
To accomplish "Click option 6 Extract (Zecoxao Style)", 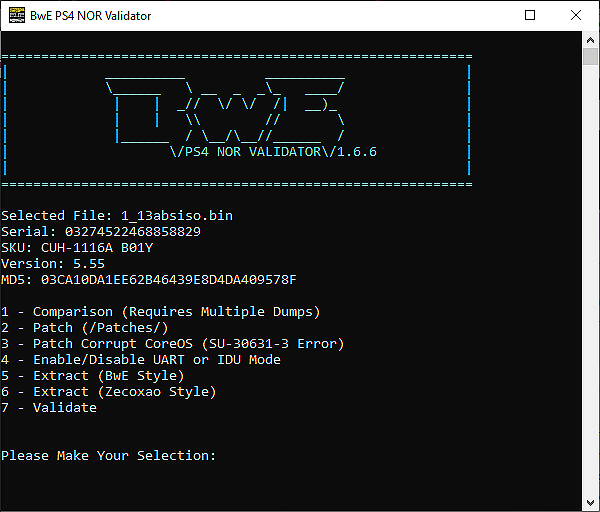I will (x=109, y=392).
